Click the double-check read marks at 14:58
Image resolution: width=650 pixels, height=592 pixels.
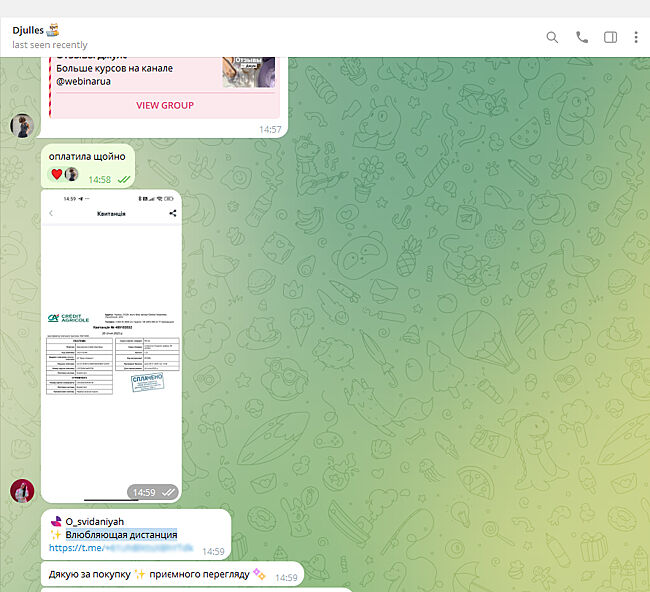pos(124,179)
